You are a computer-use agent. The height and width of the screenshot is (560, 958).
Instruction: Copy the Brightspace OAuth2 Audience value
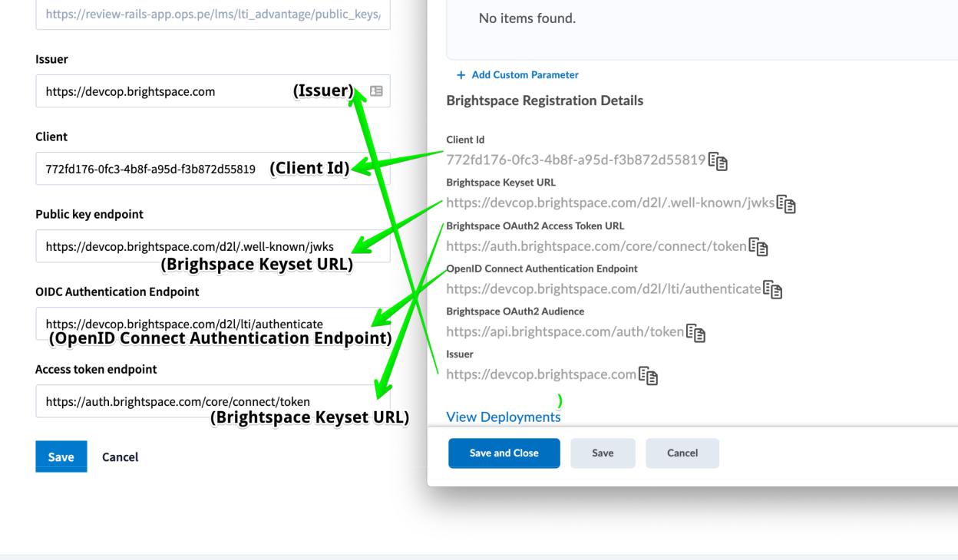click(x=695, y=333)
